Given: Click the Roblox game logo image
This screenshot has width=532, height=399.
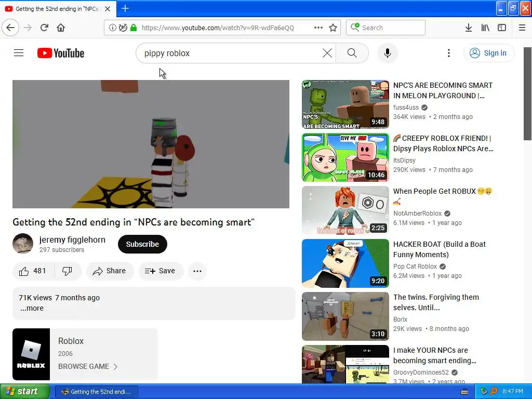Looking at the screenshot, I should click(31, 354).
